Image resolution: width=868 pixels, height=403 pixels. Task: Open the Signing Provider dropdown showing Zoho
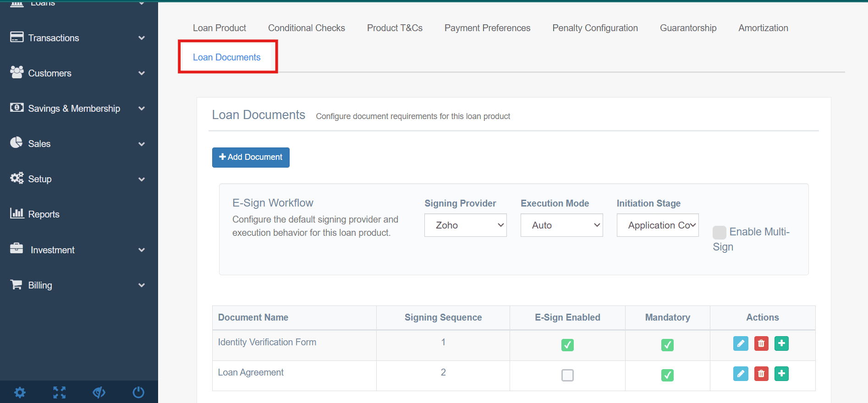[465, 225]
